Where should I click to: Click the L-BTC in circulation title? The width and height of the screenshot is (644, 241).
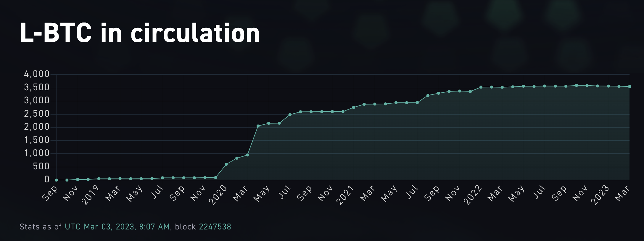[x=140, y=33]
